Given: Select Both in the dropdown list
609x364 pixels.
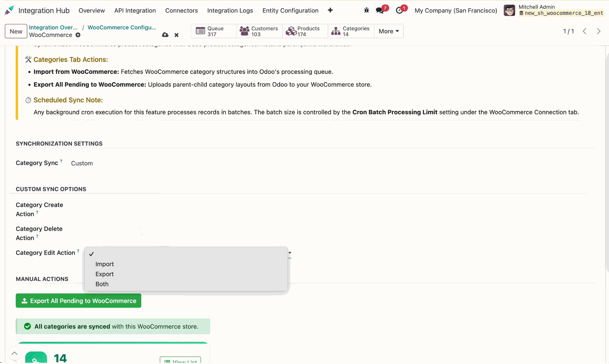Looking at the screenshot, I should (186, 284).
